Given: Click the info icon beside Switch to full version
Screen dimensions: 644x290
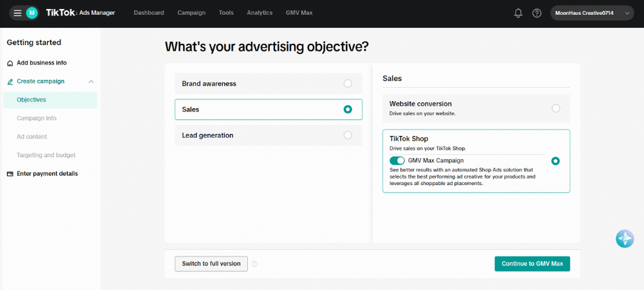Looking at the screenshot, I should (x=254, y=264).
